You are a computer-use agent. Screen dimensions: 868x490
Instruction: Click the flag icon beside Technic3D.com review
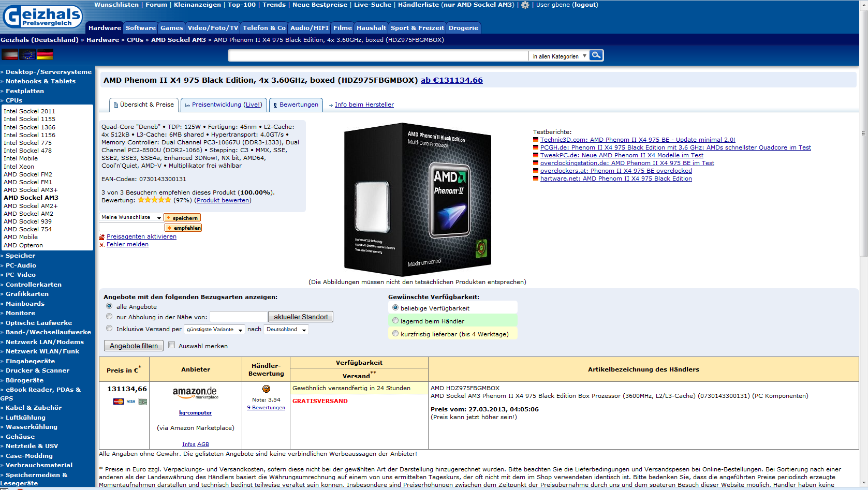pyautogui.click(x=536, y=140)
